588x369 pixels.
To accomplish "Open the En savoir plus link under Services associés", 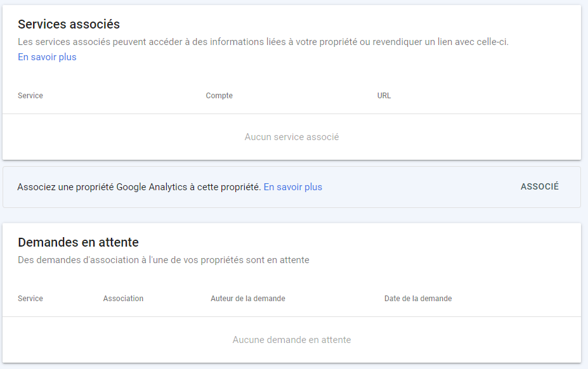I will 47,57.
